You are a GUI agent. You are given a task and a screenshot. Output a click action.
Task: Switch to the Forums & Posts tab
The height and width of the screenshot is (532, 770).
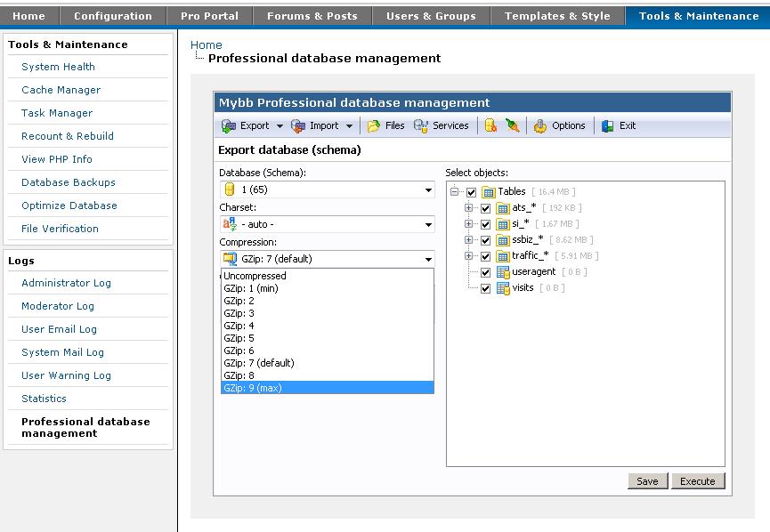(312, 15)
